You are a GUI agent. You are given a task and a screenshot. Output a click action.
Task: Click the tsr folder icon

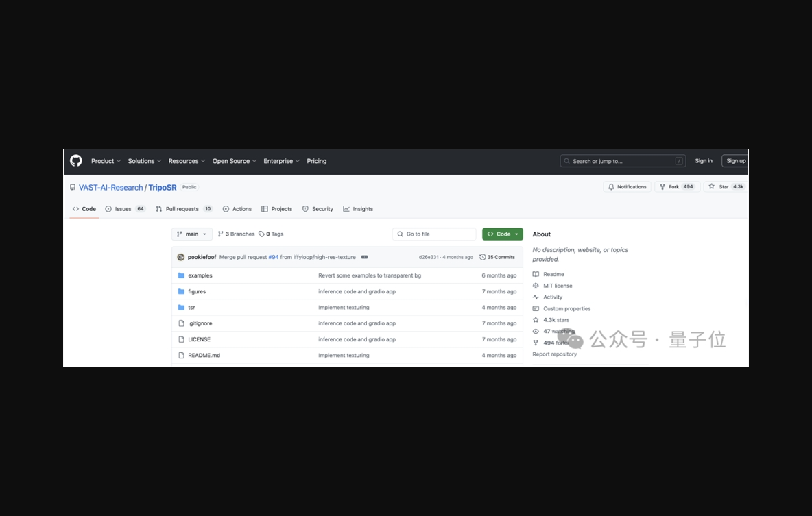tap(181, 308)
